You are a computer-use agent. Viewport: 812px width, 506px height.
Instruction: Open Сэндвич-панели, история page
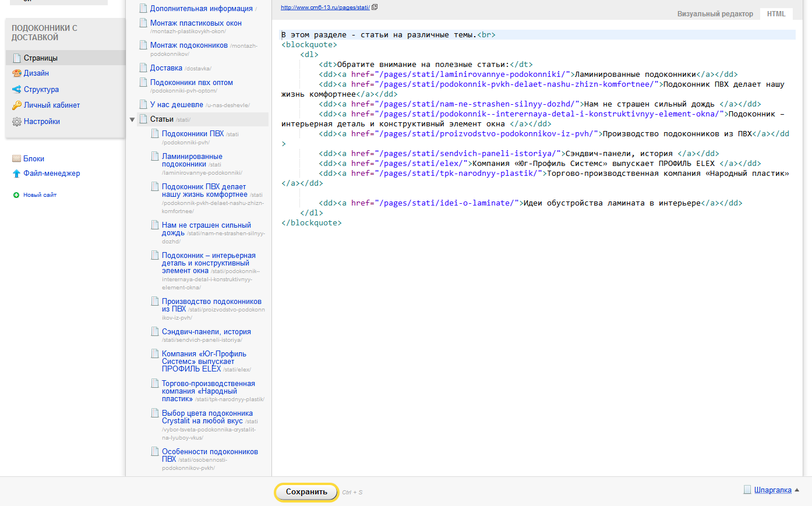[x=206, y=332]
